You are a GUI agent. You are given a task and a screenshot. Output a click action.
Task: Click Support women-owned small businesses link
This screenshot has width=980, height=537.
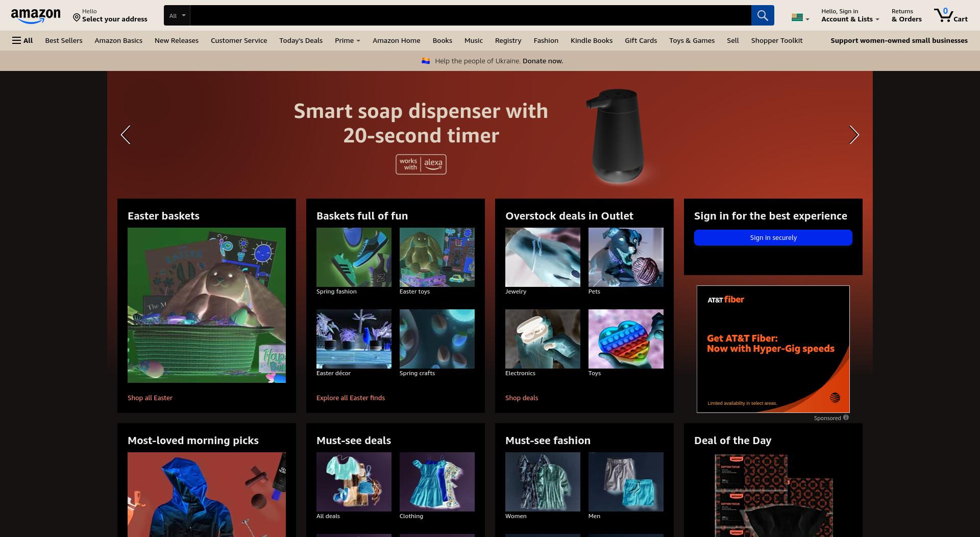click(899, 40)
